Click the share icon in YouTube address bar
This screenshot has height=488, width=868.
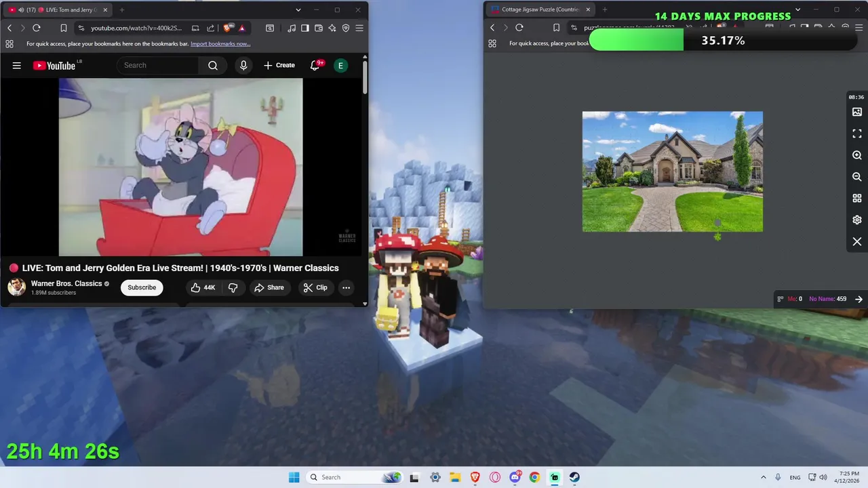point(210,28)
